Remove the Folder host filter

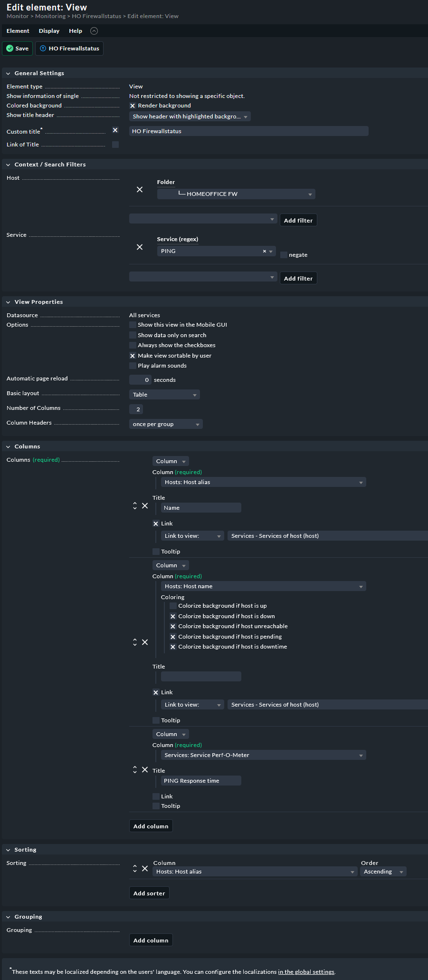(x=140, y=189)
